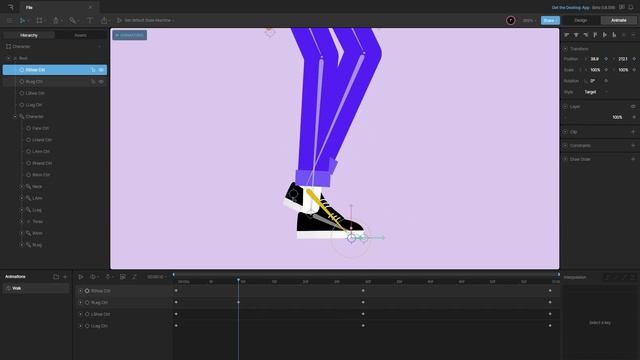Viewport: 640px width, 360px height.
Task: Pick the Pen shape tool
Action: [56, 20]
